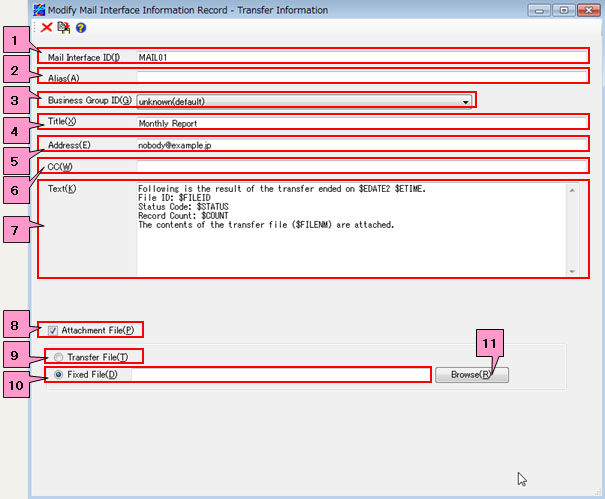Image resolution: width=605 pixels, height=499 pixels.
Task: Expand the Business Group ID dropdown
Action: click(466, 100)
